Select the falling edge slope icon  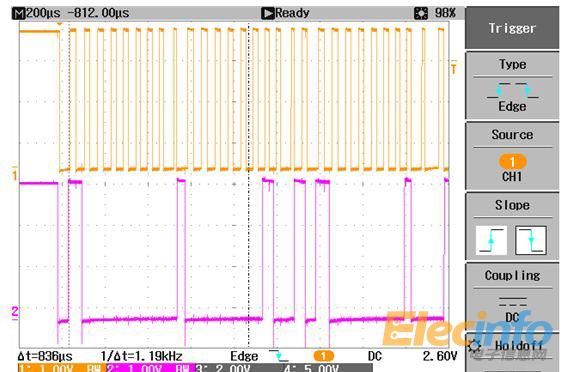pyautogui.click(x=531, y=240)
